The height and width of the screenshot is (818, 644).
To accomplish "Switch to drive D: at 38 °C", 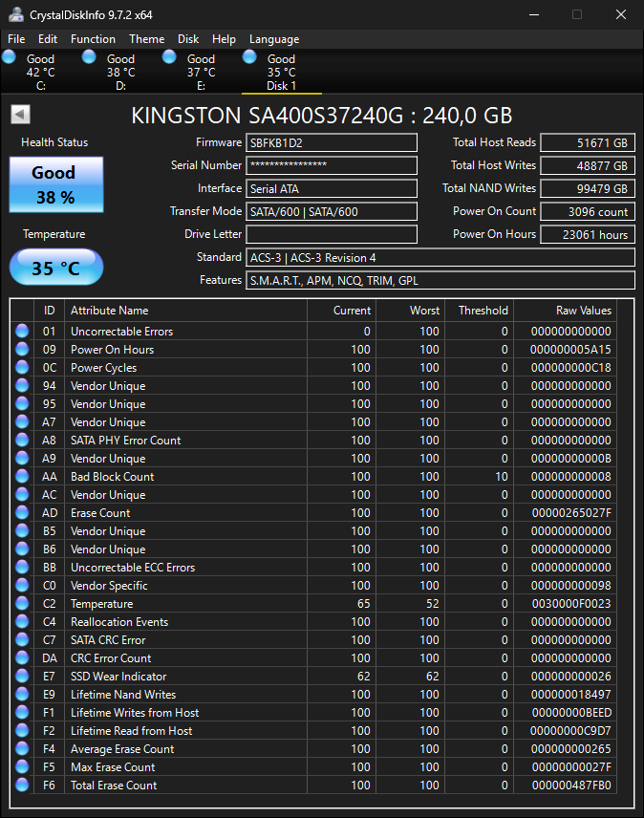I will [x=121, y=72].
